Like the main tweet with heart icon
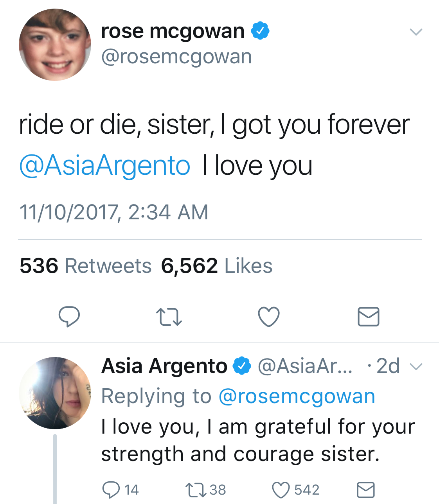This screenshot has height=504, width=439. pos(269,317)
